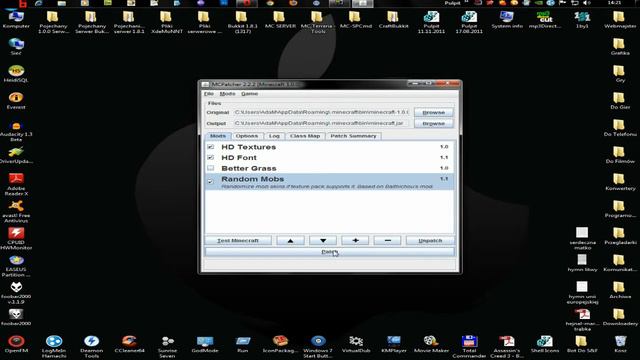Toggle the HD Font checkbox

211,157
